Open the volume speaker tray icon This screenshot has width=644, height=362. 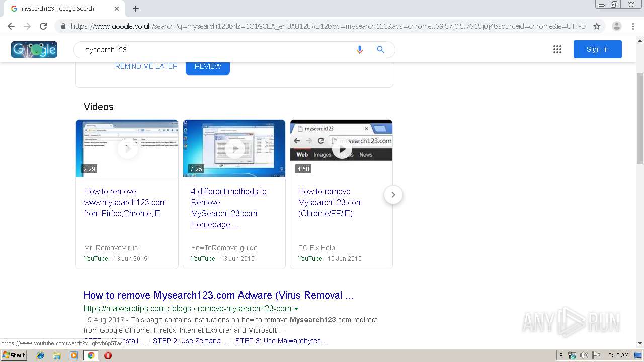(x=584, y=355)
